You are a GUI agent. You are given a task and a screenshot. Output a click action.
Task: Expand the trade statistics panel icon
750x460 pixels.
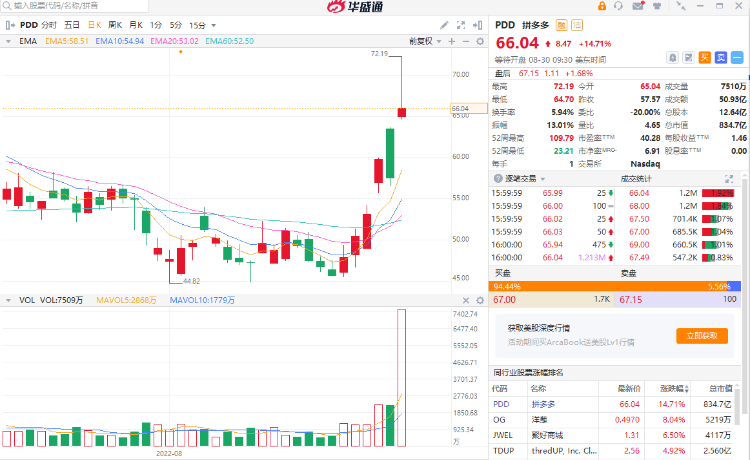coord(729,179)
